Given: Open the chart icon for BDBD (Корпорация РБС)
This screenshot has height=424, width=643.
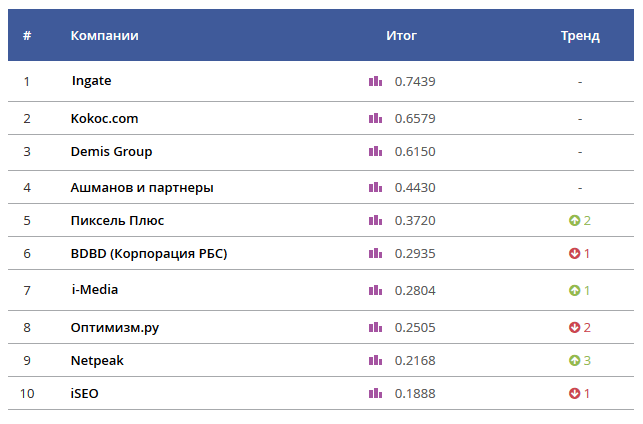Looking at the screenshot, I should pyautogui.click(x=375, y=253).
